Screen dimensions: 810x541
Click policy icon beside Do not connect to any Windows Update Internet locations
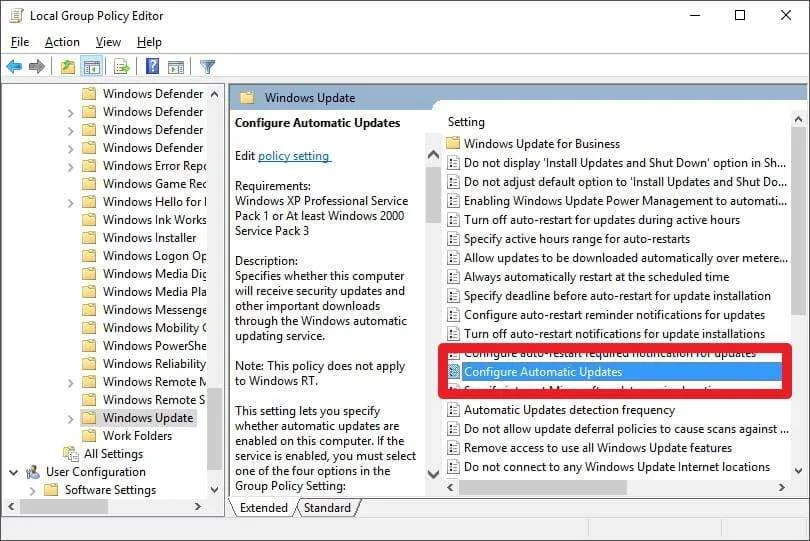point(453,467)
